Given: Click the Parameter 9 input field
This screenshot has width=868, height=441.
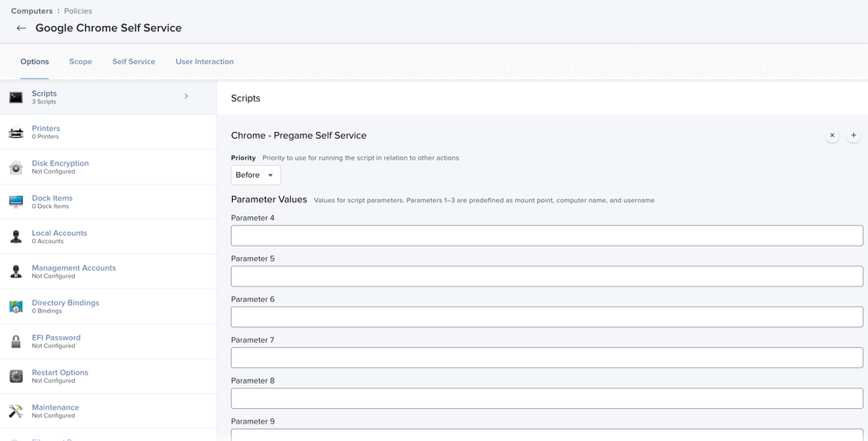Looking at the screenshot, I should (x=547, y=435).
